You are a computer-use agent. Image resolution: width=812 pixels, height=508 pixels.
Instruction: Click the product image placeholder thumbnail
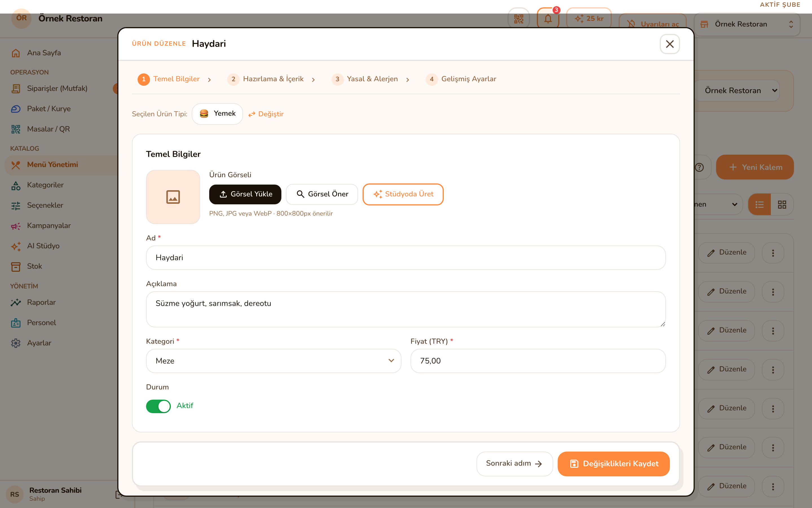173,197
